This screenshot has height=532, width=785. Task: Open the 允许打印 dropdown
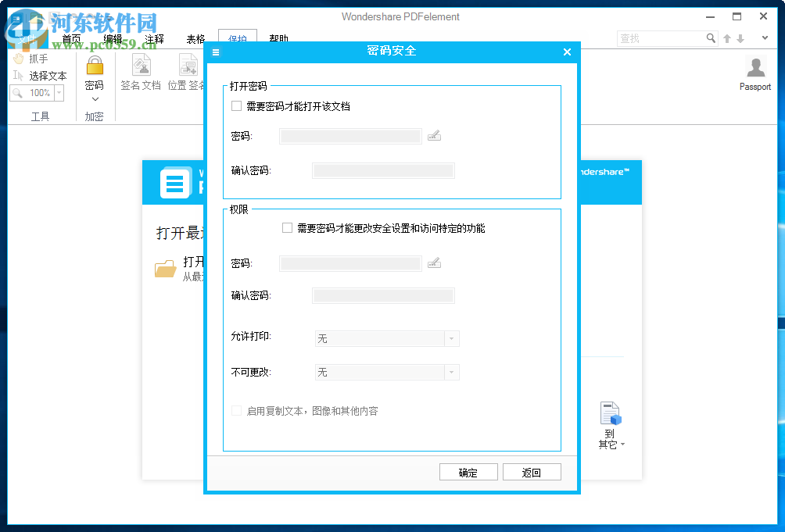pyautogui.click(x=452, y=338)
